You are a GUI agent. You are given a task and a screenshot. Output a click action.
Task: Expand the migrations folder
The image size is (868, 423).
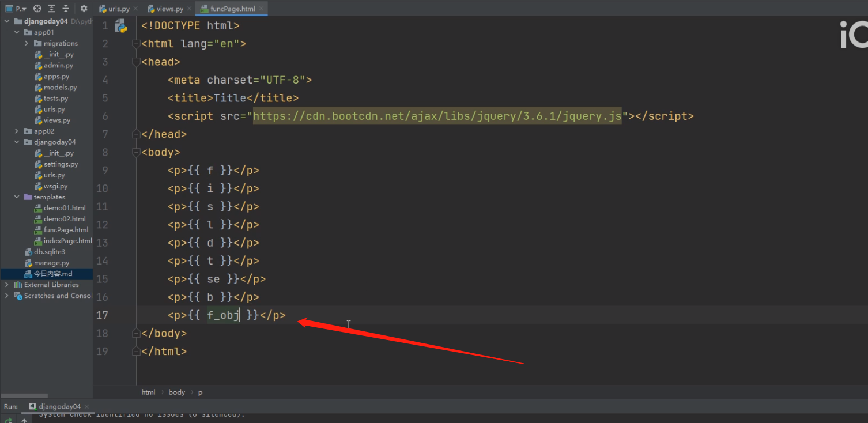(x=27, y=43)
